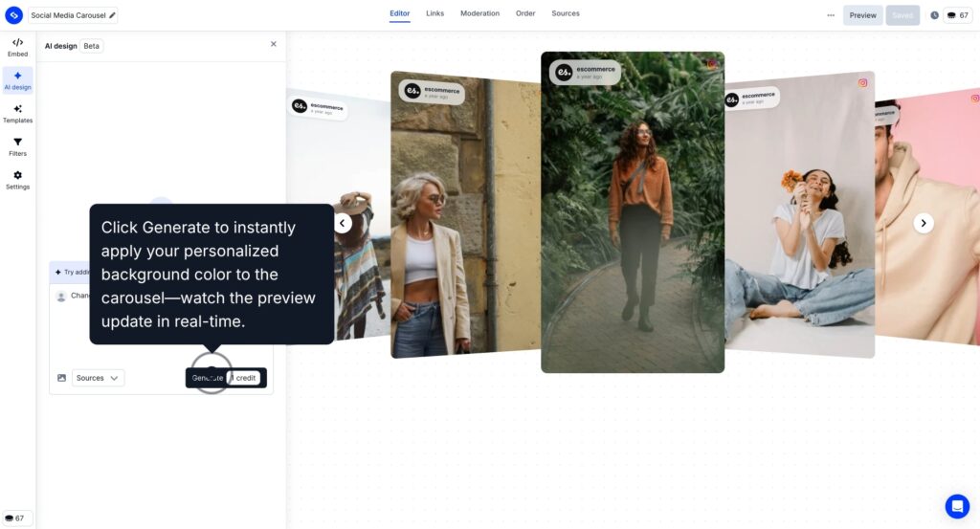Click the Generate button
Image resolution: width=980 pixels, height=529 pixels.
(226, 378)
